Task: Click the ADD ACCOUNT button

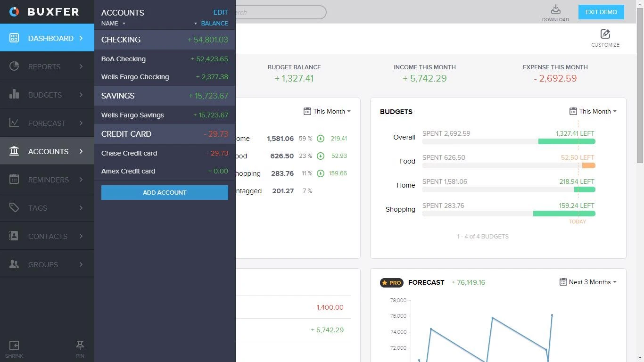Action: (x=164, y=192)
